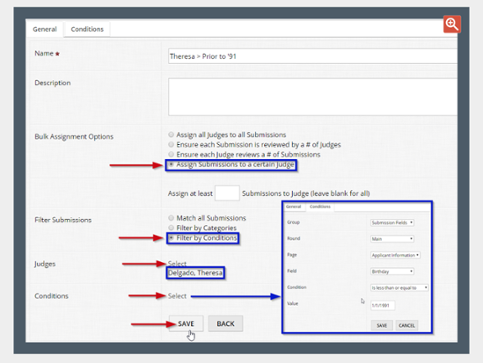This screenshot has height=363, width=483.
Task: Select Assign Submissions to a certain Judge
Action: [x=171, y=164]
